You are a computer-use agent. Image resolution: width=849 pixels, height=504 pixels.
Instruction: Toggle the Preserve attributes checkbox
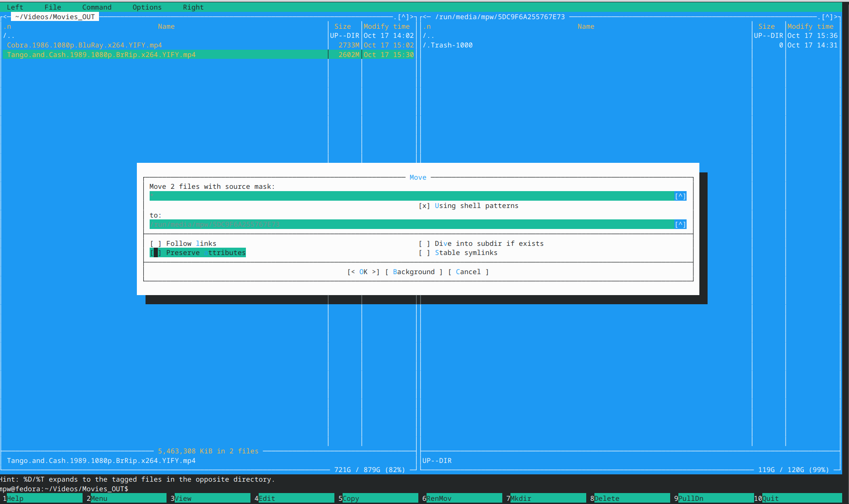156,253
